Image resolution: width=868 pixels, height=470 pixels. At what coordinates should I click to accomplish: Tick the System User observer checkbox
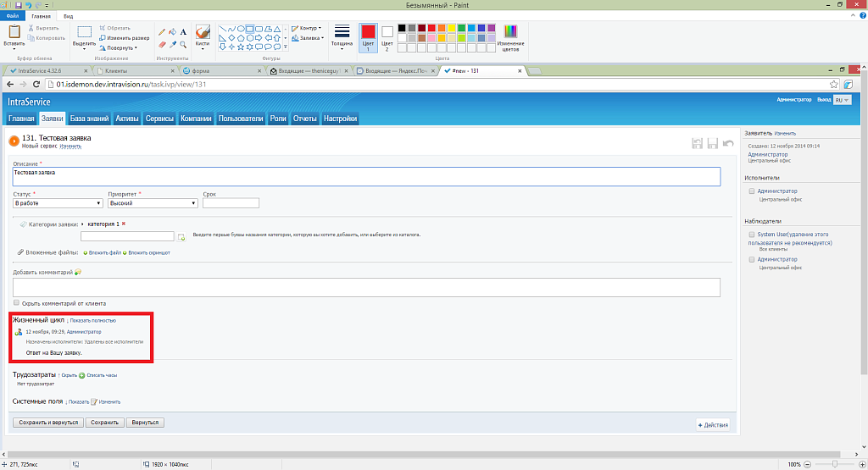point(751,234)
